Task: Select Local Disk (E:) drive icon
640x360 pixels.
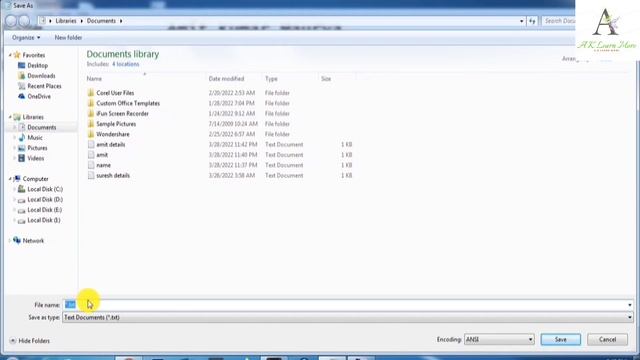Action: click(22, 210)
